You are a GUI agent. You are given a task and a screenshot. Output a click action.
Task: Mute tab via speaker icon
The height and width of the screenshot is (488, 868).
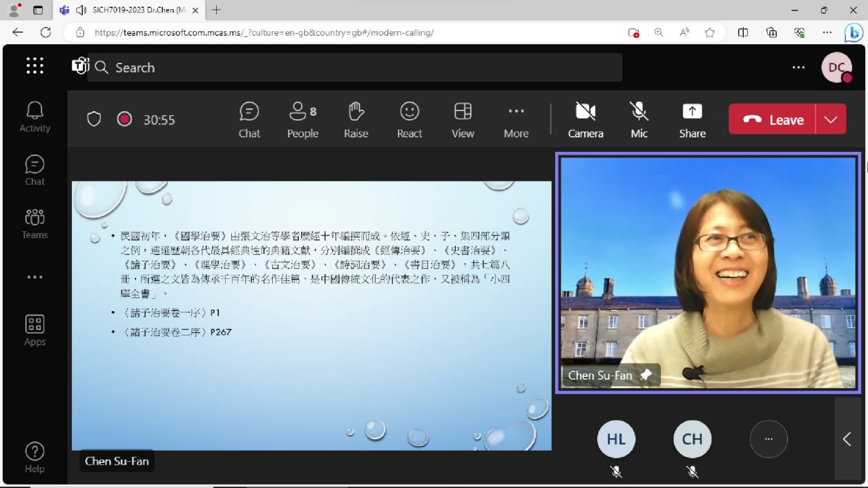81,10
